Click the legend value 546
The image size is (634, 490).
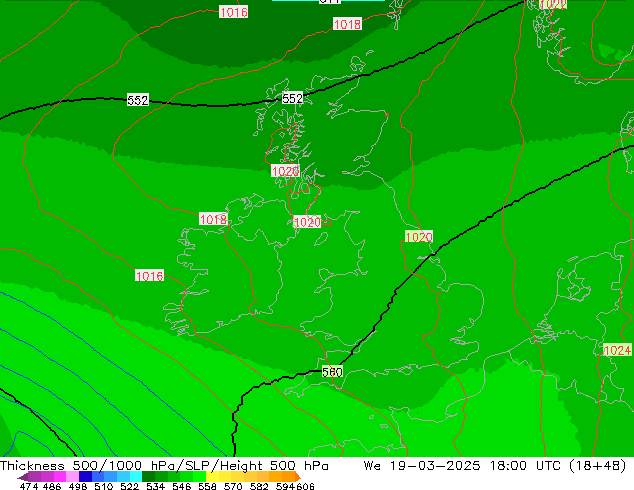[182, 486]
